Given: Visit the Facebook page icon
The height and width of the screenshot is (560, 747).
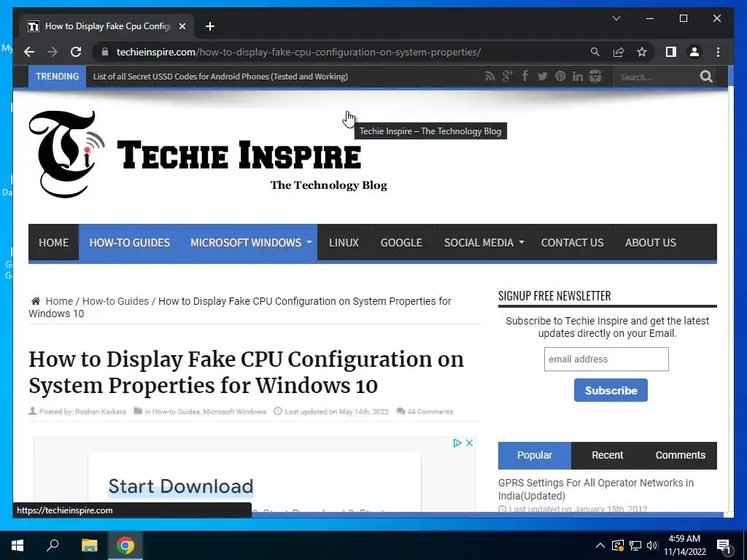Looking at the screenshot, I should 525,76.
